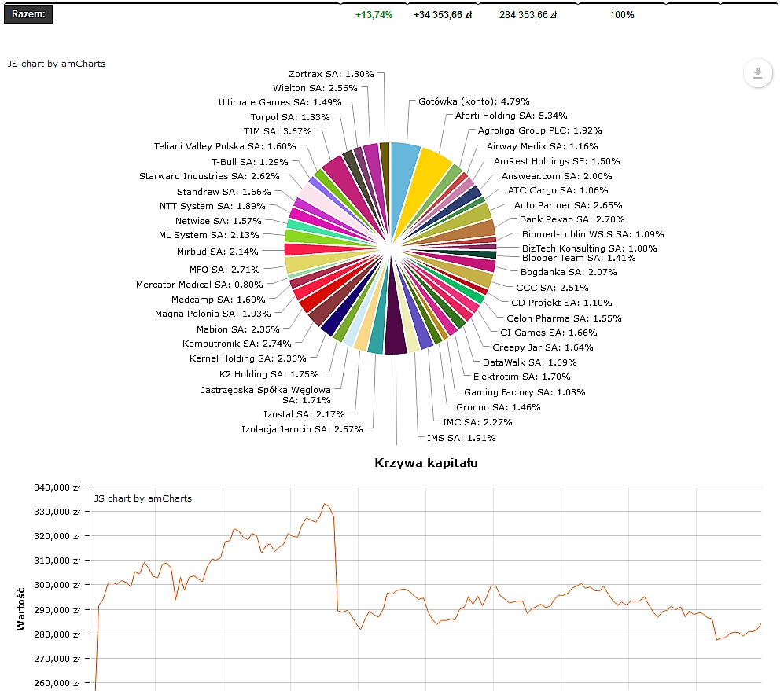Select label 'ML System SA: 2.13%'
The width and height of the screenshot is (784, 691).
click(x=209, y=235)
